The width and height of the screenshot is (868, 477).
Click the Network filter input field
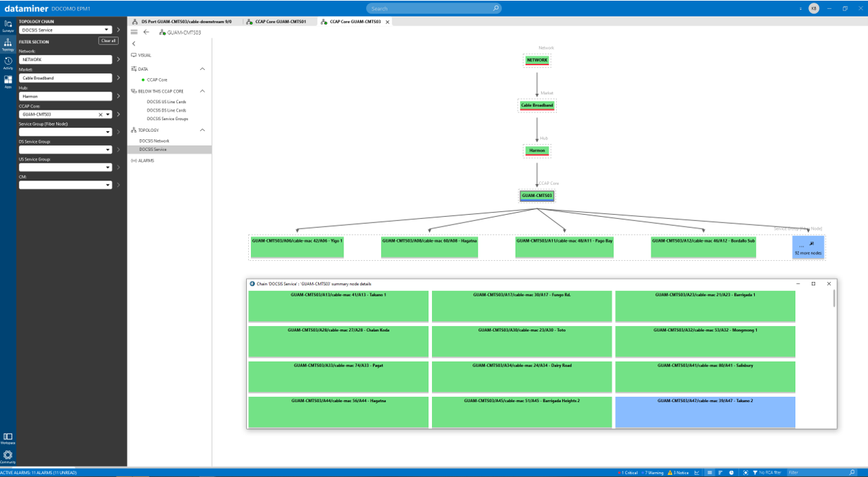(65, 60)
